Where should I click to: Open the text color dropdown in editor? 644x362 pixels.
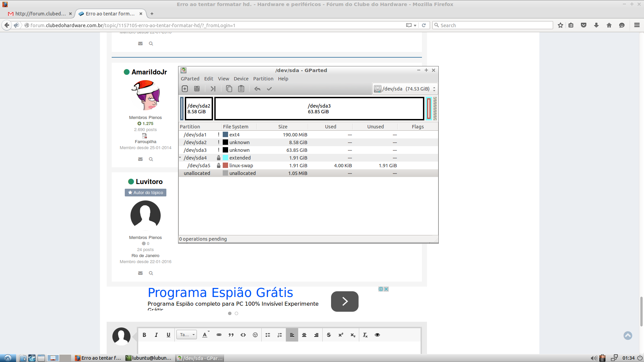pos(206,335)
